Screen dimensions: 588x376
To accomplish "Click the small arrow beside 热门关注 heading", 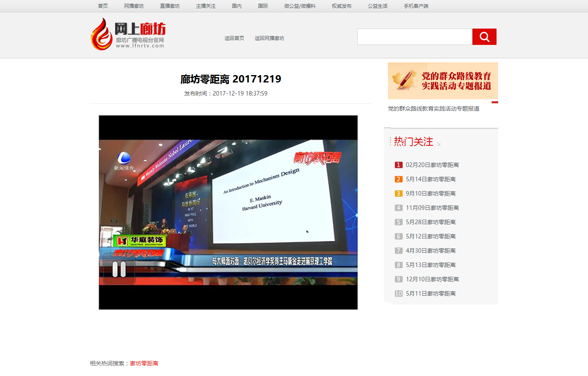I will [x=439, y=144].
